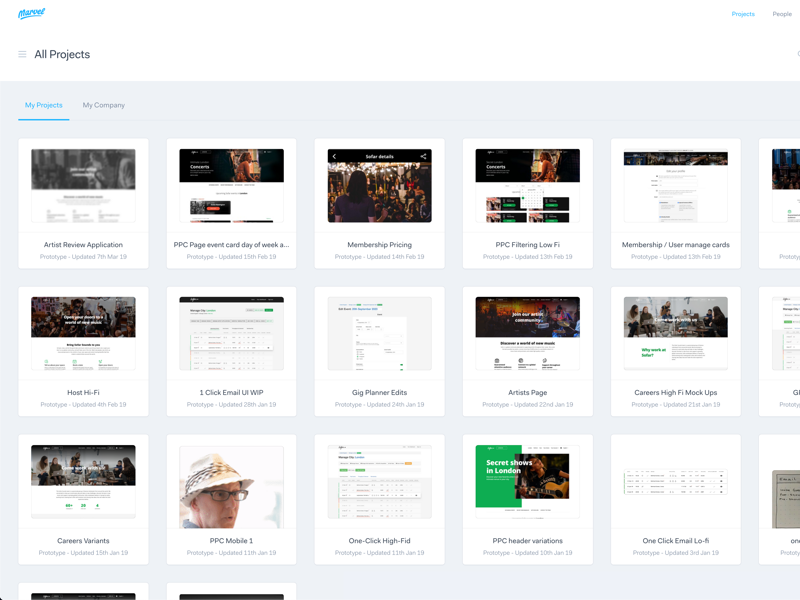The height and width of the screenshot is (600, 800).
Task: Open the PPC Page event card thumbnail
Action: [232, 186]
